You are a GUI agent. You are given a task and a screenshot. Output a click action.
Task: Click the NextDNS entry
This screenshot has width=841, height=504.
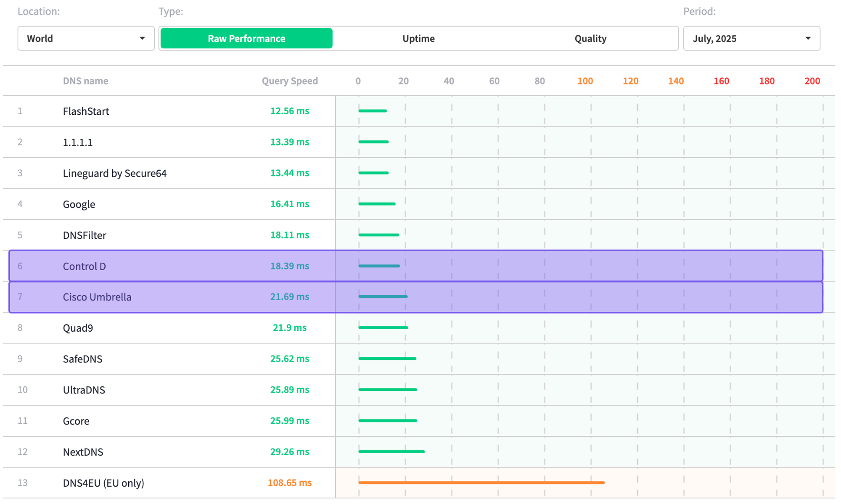click(x=83, y=452)
